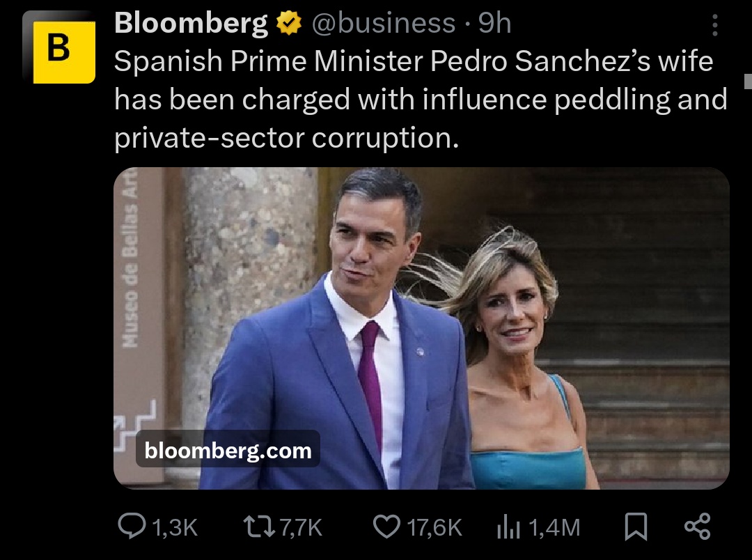Click the 9h timestamp of the tweet
The image size is (752, 560).
[495, 24]
